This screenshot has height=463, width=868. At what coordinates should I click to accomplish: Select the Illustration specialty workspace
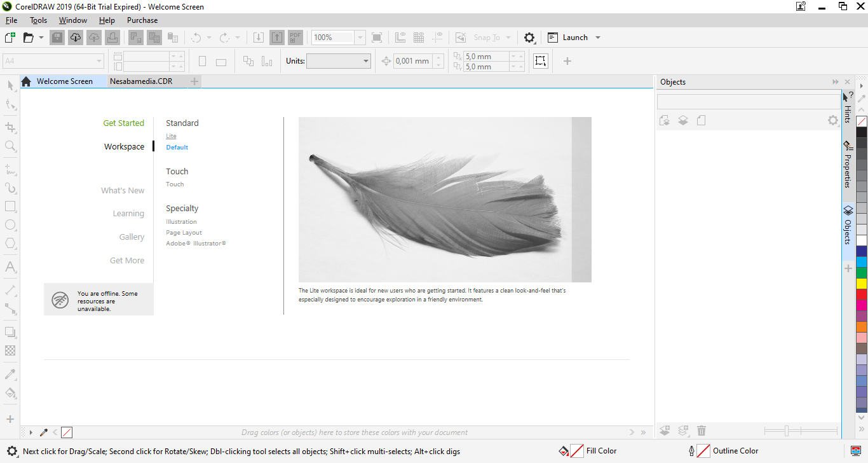pos(181,222)
